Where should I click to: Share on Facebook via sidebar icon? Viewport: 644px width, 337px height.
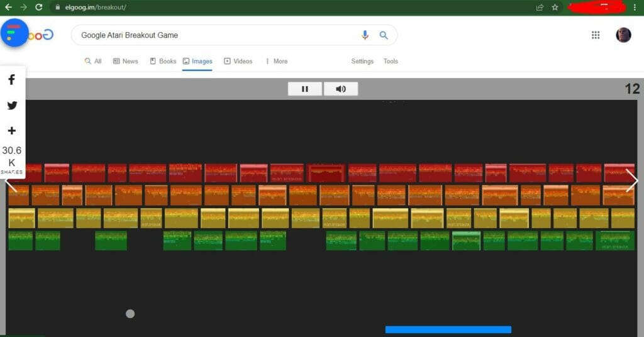click(12, 80)
